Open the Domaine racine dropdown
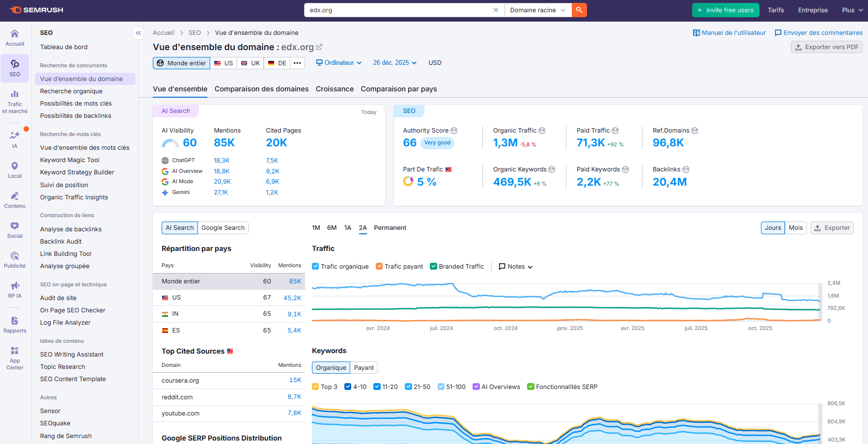Image resolution: width=868 pixels, height=444 pixels. 539,10
